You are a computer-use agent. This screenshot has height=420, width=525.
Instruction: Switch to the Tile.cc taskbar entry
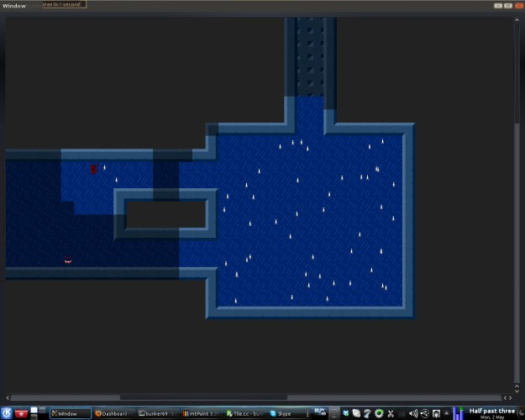click(245, 413)
